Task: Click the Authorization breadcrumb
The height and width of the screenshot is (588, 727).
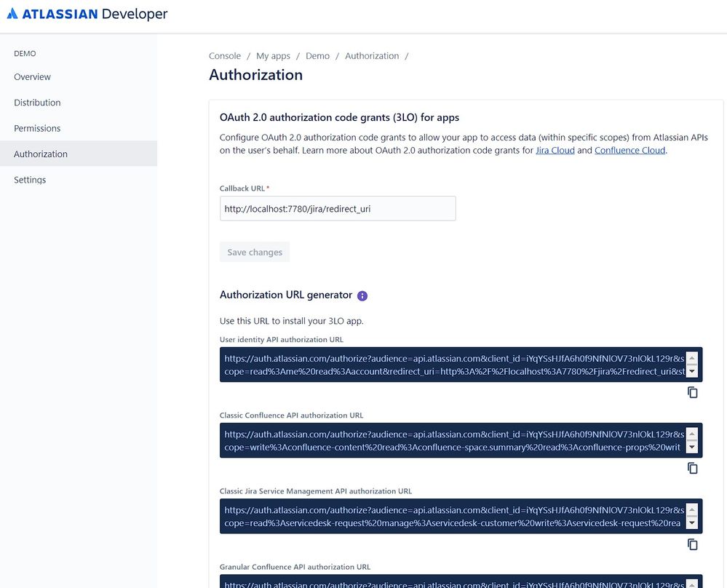Action: click(372, 55)
